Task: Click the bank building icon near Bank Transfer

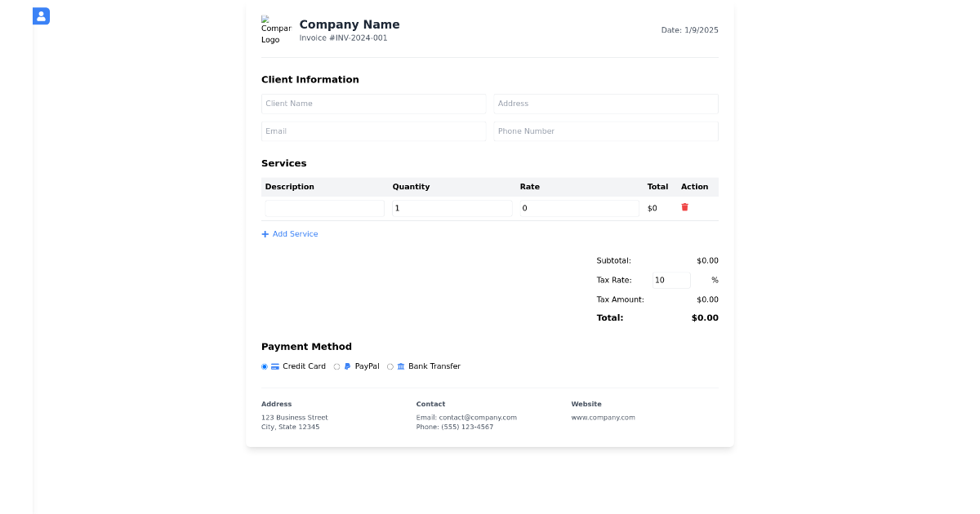Action: (401, 366)
